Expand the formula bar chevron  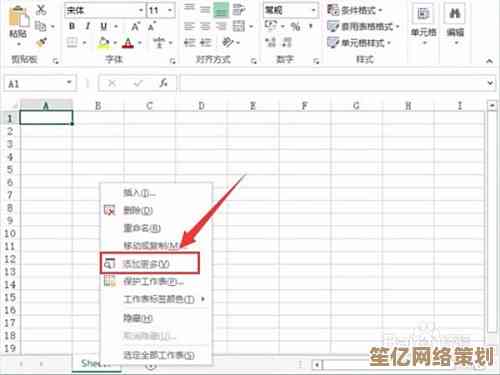point(490,83)
